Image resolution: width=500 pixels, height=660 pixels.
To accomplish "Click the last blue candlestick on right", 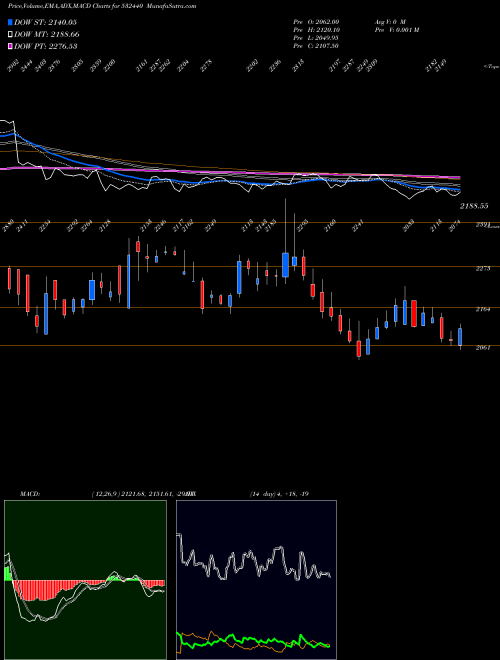I will point(460,337).
